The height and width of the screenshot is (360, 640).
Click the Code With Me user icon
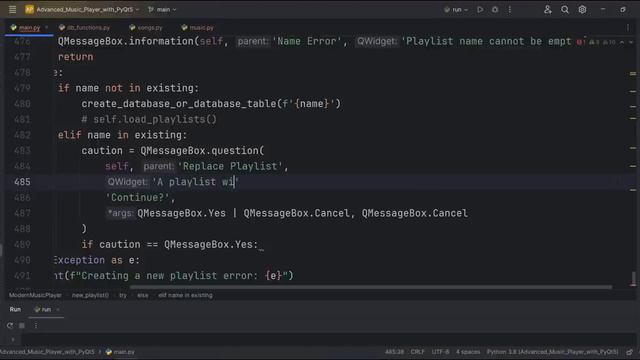click(x=548, y=9)
